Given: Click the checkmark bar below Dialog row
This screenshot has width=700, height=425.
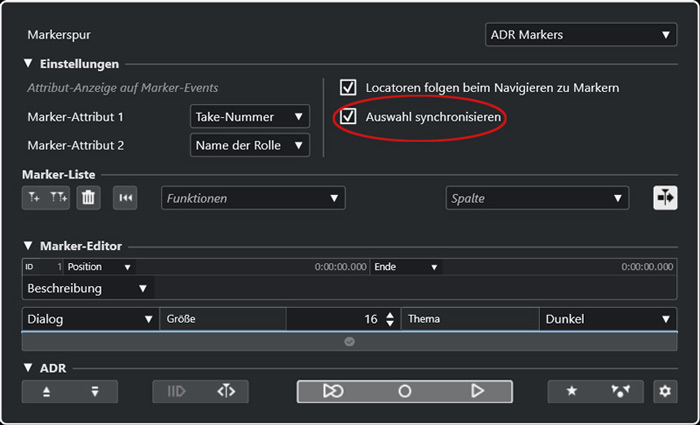Looking at the screenshot, I should 350,342.
